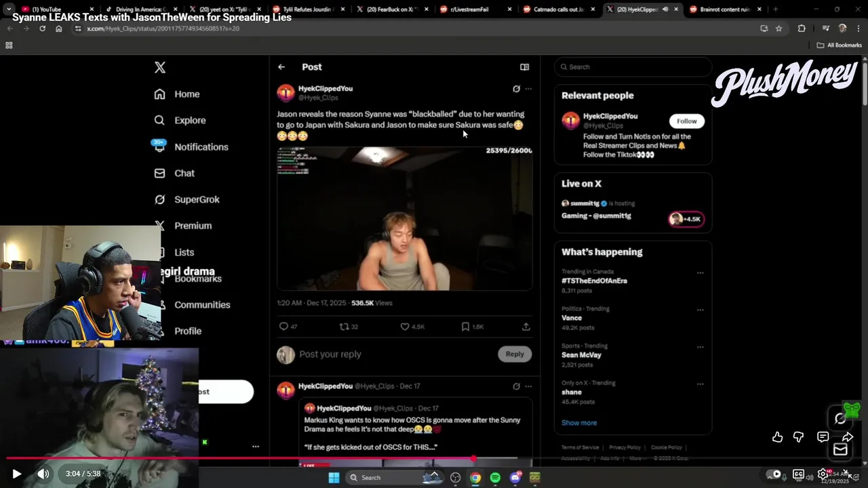Open All Bookmarks folder

[x=839, y=45]
